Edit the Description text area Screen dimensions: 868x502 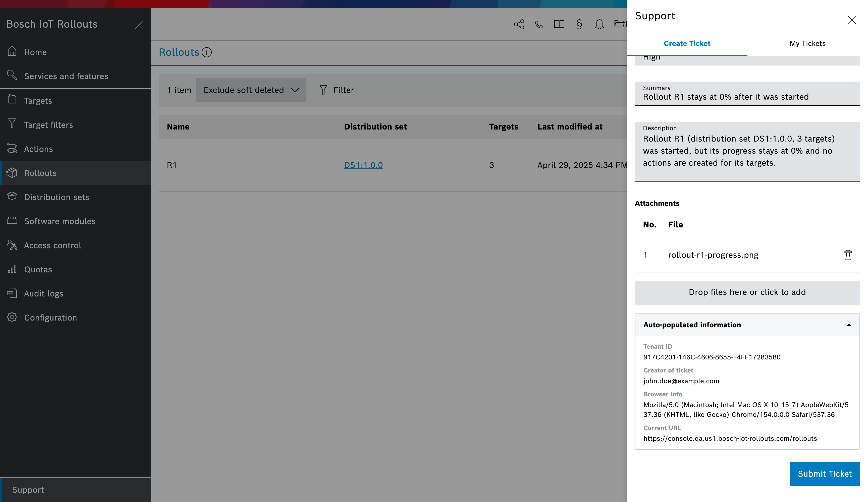[x=747, y=152]
